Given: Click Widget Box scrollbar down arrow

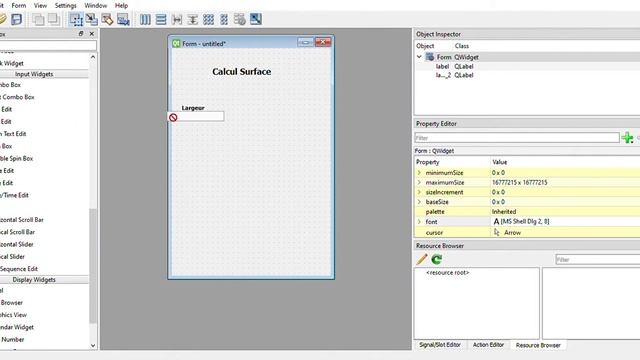Looking at the screenshot, I should pos(93,345).
